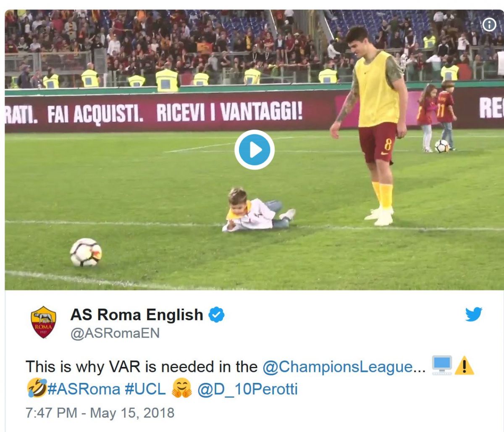This screenshot has height=432, width=504.
Task: Click the rolling laughing emoji
Action: pyautogui.click(x=37, y=388)
